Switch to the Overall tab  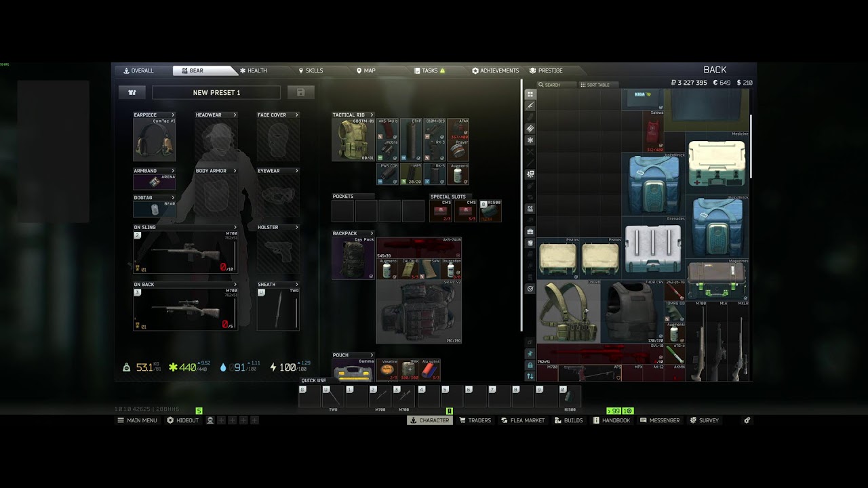[x=138, y=70]
